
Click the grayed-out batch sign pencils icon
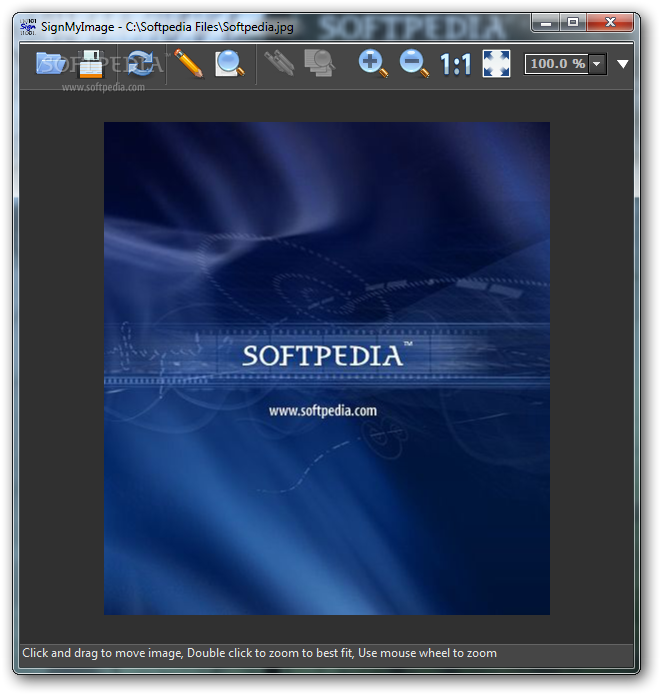point(279,63)
